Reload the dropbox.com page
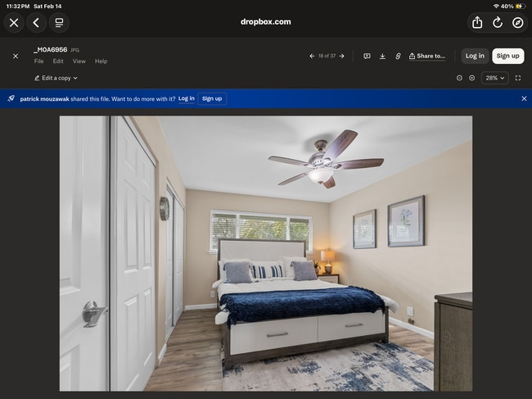Viewport: 532px width, 399px height. point(498,22)
